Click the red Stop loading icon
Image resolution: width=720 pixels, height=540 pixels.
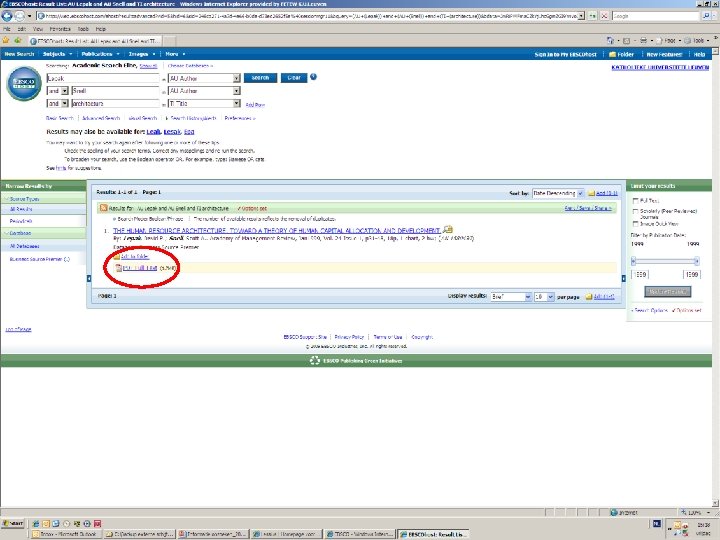[x=604, y=16]
